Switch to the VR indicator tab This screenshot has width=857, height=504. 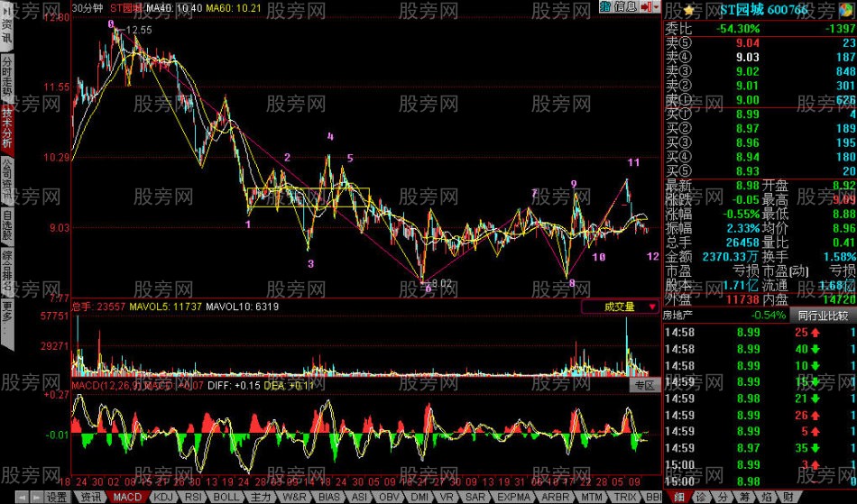[447, 498]
